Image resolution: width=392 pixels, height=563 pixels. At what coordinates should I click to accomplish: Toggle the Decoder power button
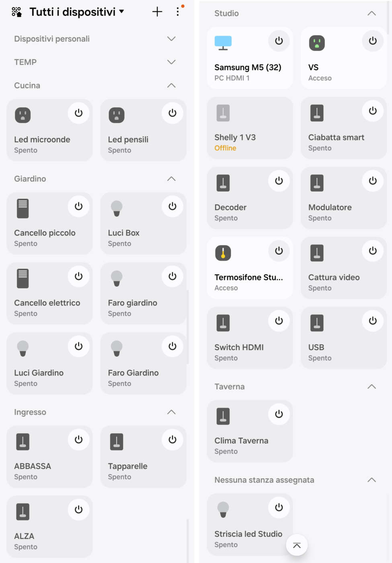pos(279,181)
